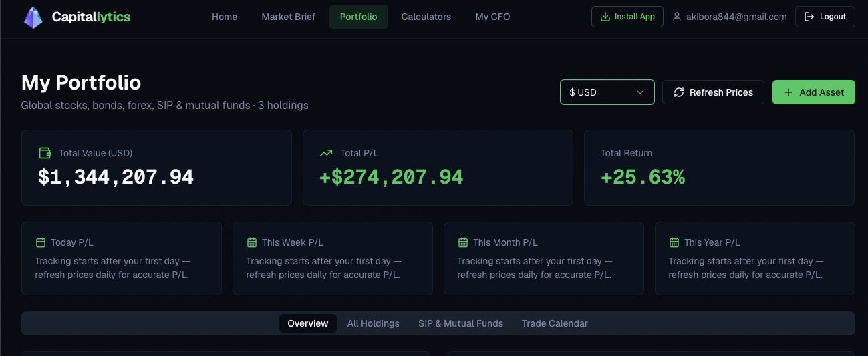Click the My Portfolio heading
868x356 pixels.
click(x=82, y=83)
